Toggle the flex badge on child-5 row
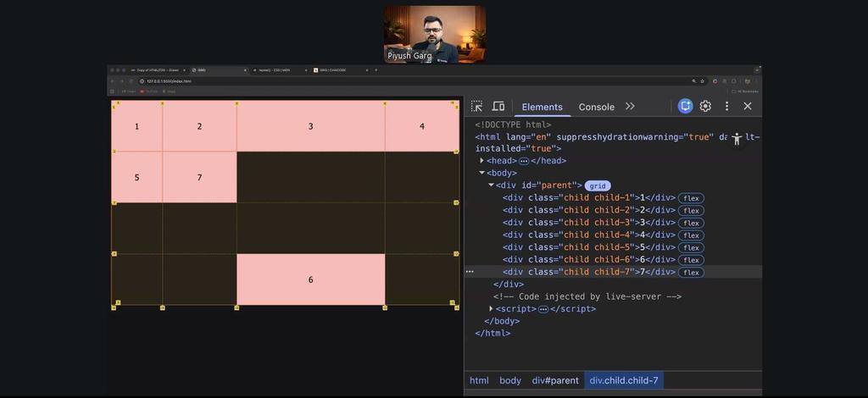 click(x=691, y=247)
